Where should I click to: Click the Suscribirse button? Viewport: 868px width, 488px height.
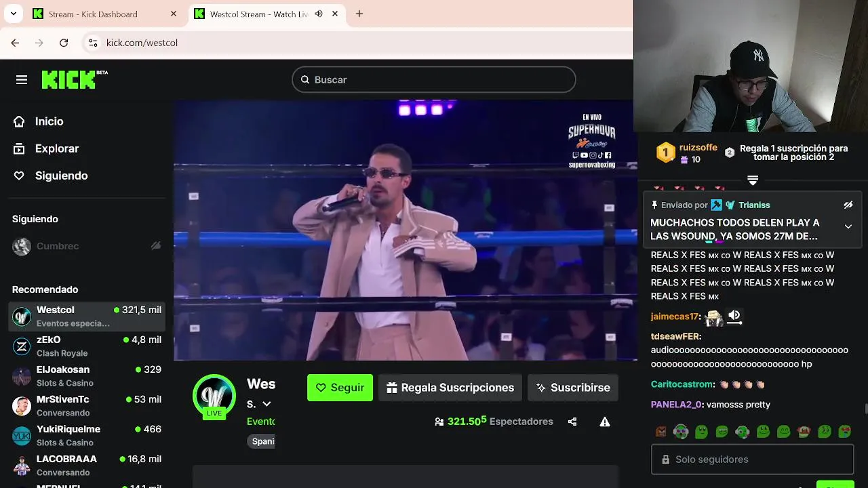click(x=573, y=388)
